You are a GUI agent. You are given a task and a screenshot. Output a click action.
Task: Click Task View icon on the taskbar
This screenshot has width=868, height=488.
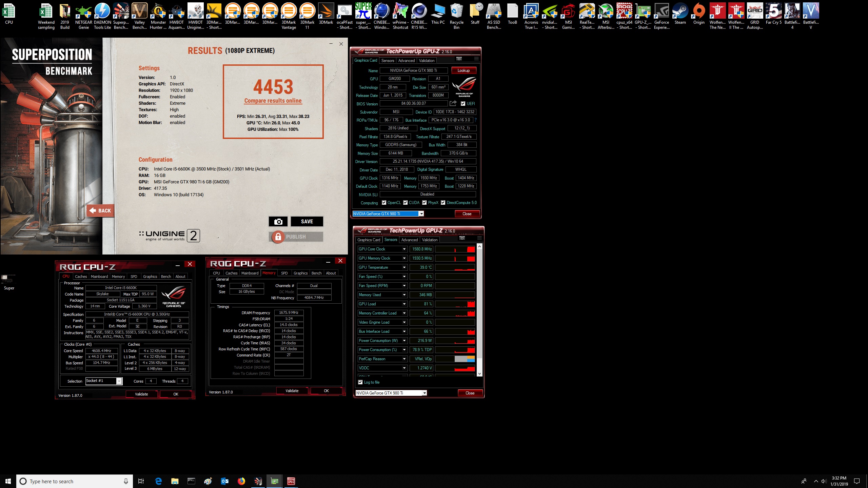(x=141, y=481)
